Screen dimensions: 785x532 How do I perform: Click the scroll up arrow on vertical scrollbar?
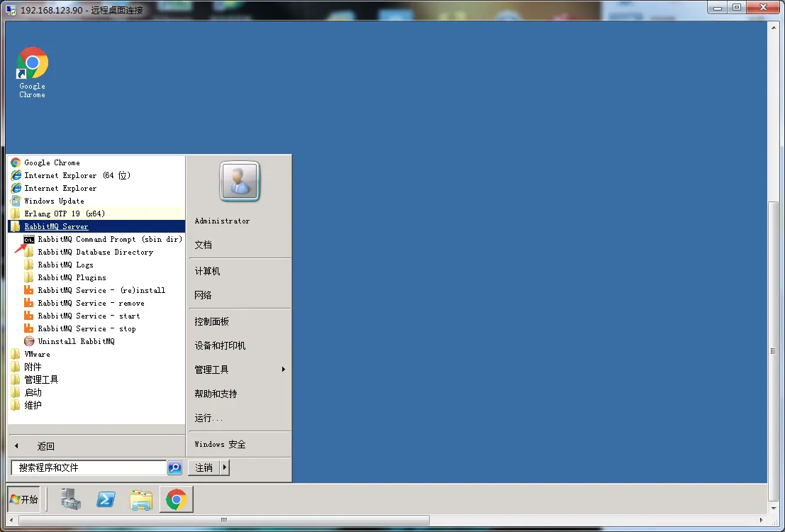[773, 26]
